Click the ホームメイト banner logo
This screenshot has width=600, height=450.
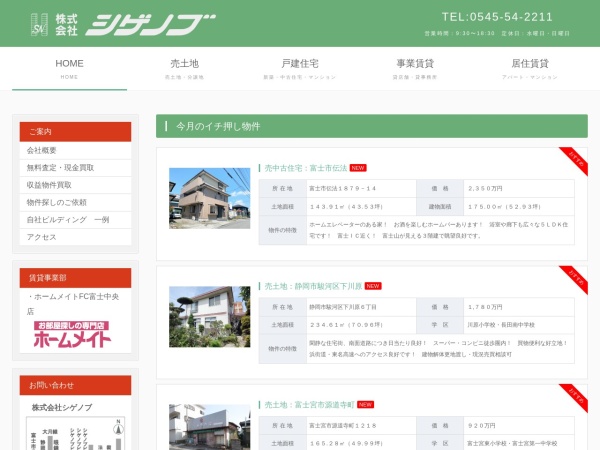72,334
